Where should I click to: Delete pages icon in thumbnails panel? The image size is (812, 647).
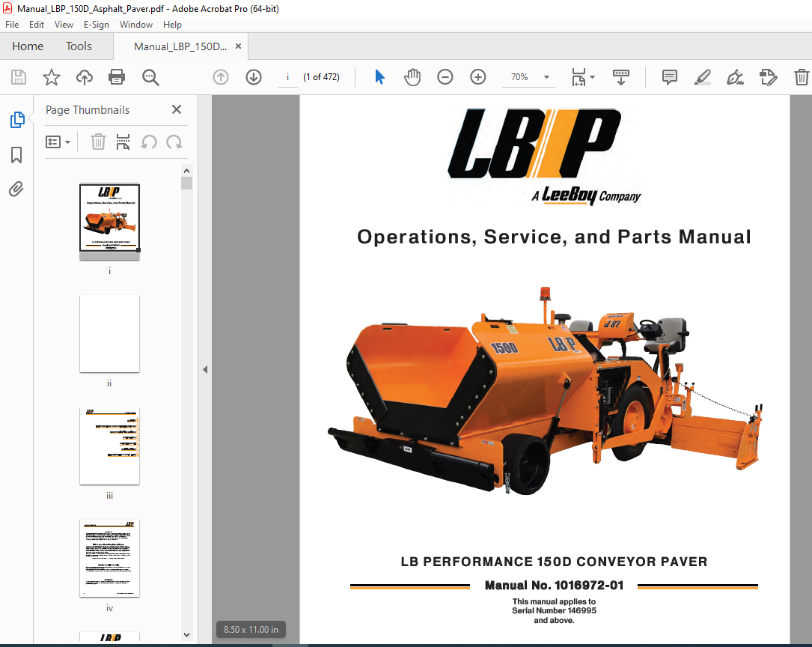98,142
